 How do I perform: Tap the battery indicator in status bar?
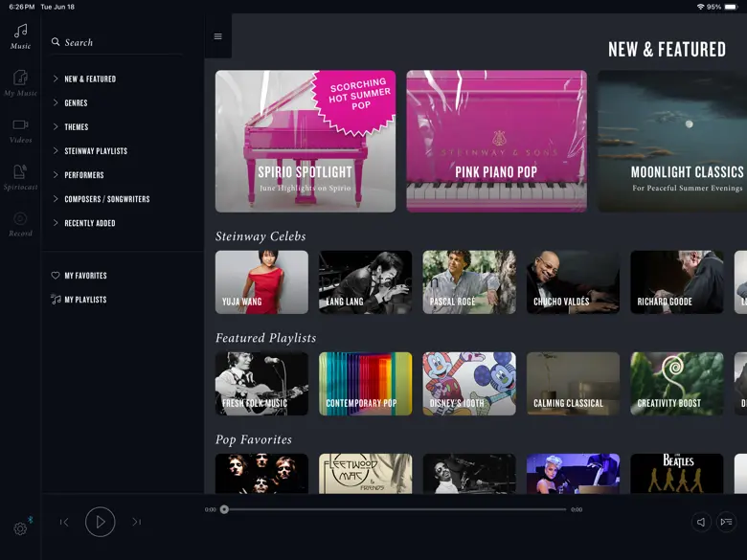point(732,7)
